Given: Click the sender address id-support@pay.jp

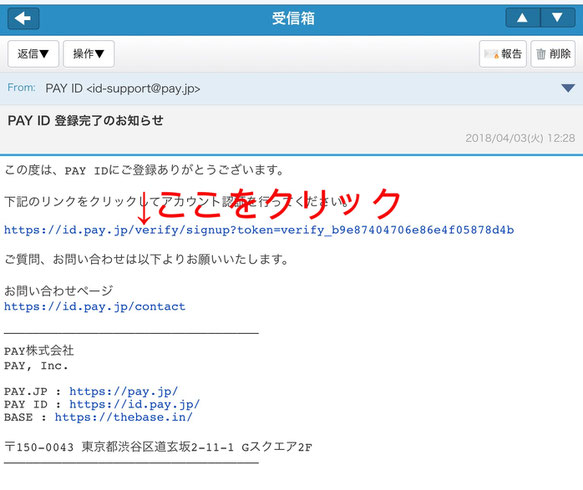Looking at the screenshot, I should tap(144, 89).
